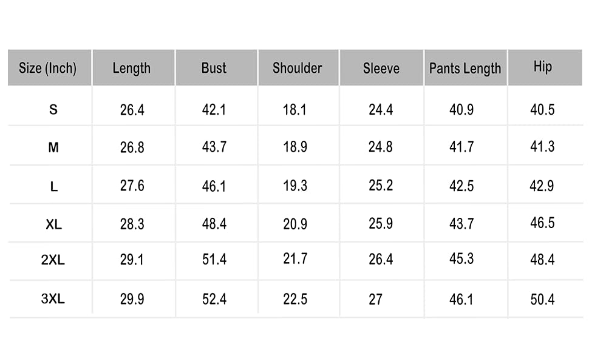589x364 pixels.
Task: Click the 2XL size row label
Action: point(53,261)
